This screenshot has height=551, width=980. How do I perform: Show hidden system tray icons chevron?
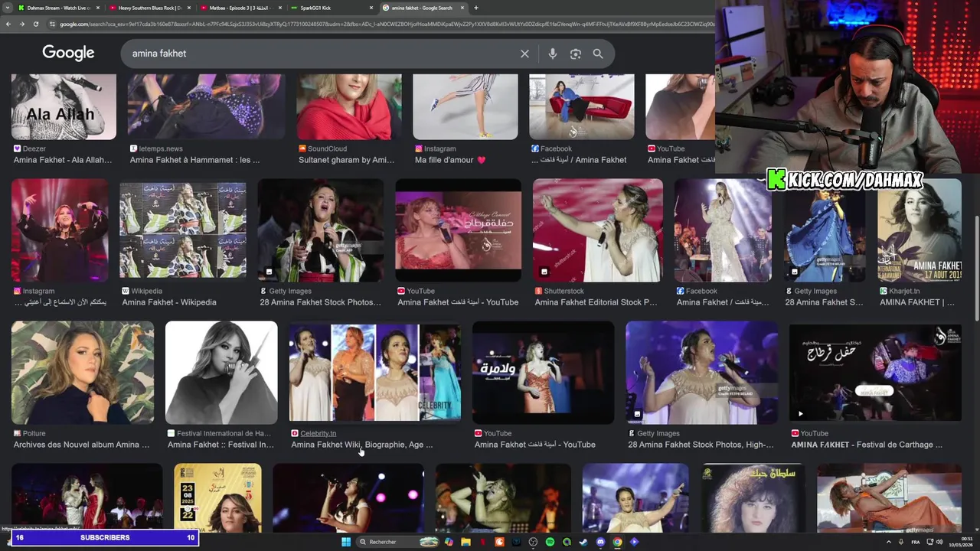(889, 542)
